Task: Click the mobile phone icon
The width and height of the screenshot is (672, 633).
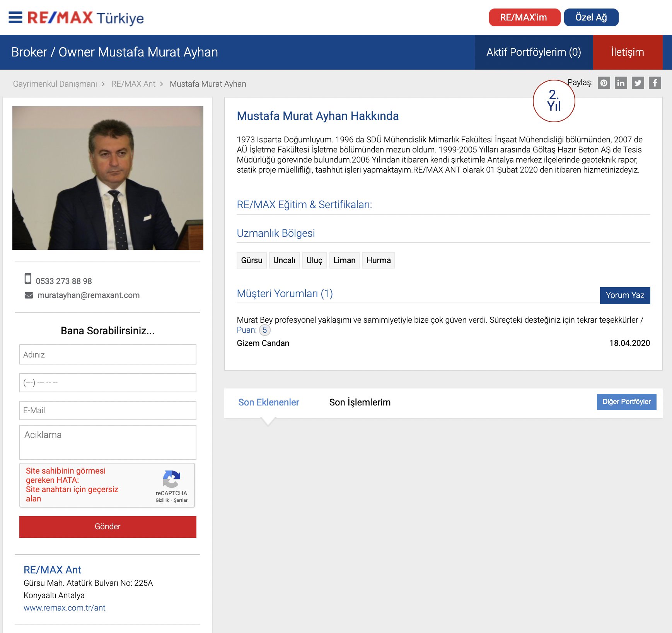Action: click(28, 279)
